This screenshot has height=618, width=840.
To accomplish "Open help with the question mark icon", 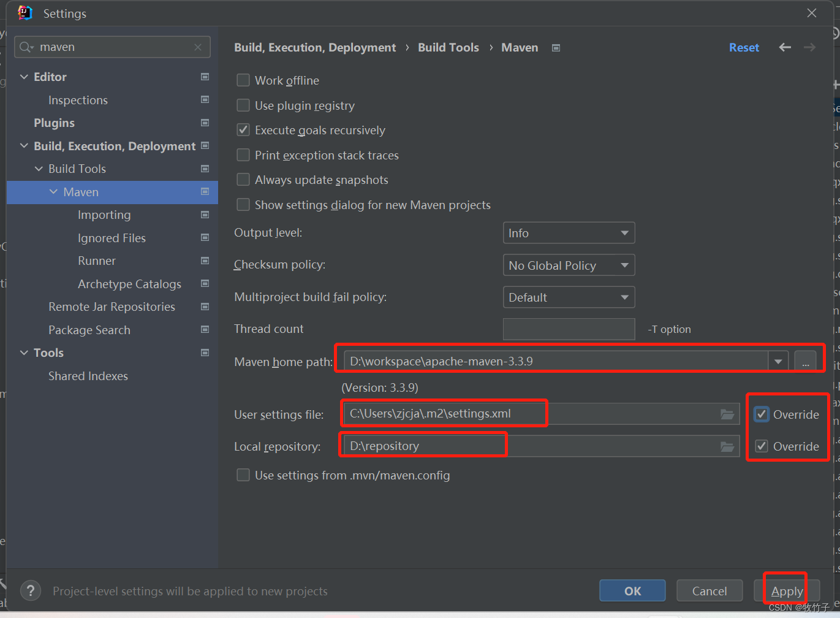I will coord(31,591).
